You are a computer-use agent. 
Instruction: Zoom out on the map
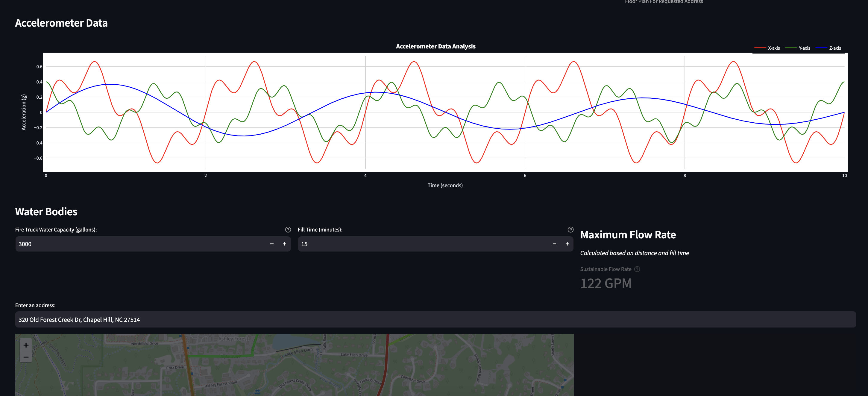click(x=26, y=357)
